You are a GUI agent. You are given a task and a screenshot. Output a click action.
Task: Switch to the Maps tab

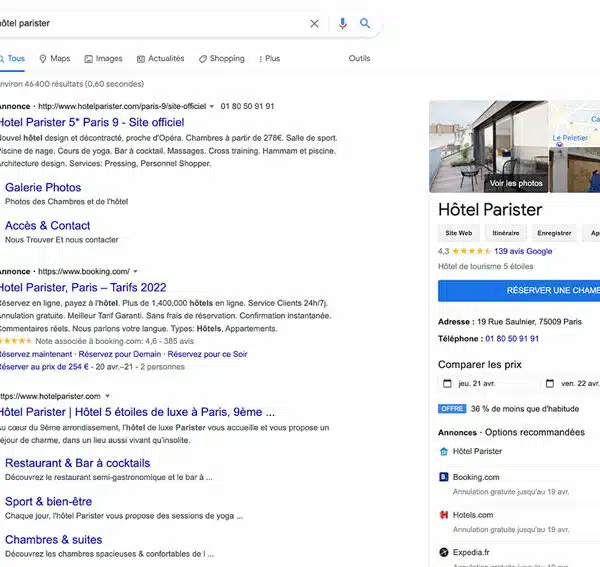(x=54, y=59)
